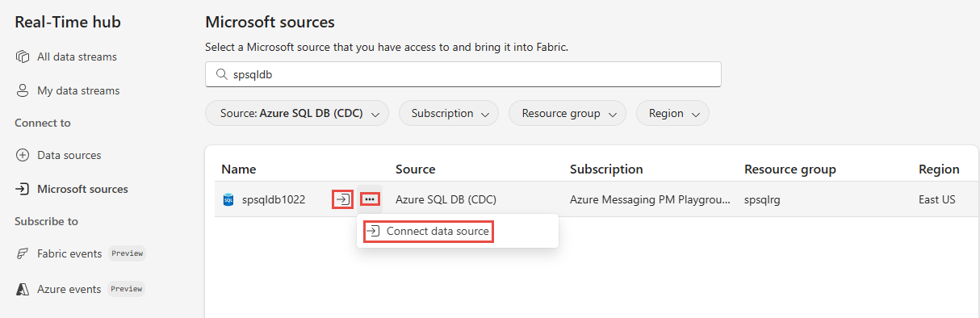Click the search magnifier icon
The width and height of the screenshot is (980, 318).
[x=221, y=74]
